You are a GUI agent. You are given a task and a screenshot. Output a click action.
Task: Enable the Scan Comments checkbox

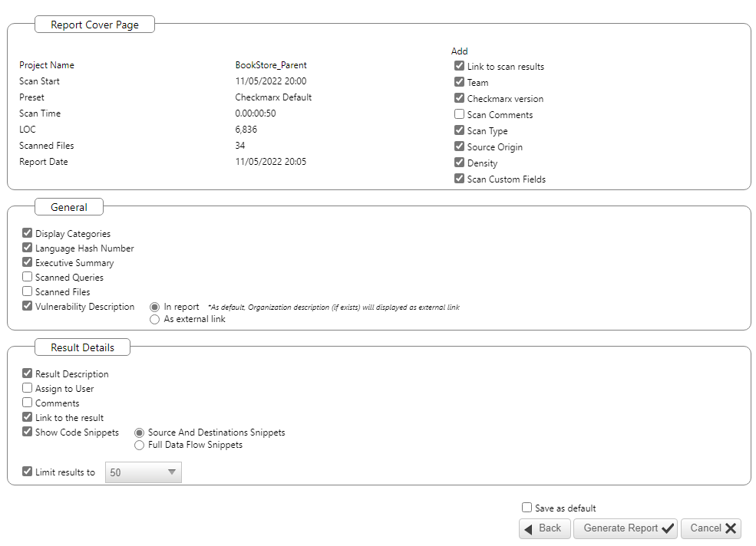click(x=459, y=114)
